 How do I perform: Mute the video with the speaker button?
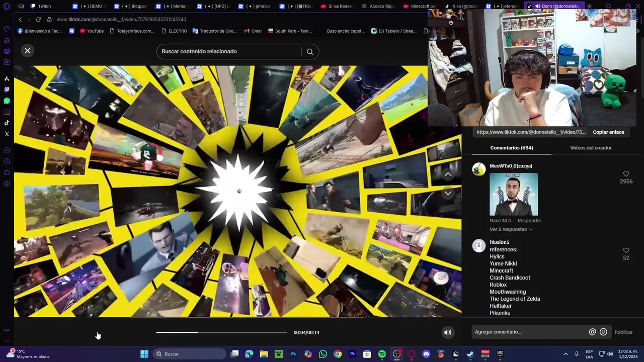(x=448, y=332)
